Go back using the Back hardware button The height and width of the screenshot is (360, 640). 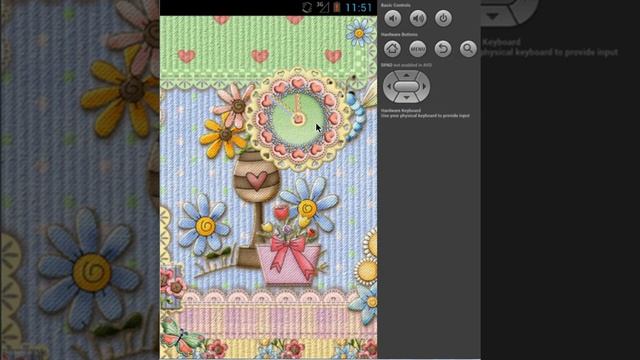pyautogui.click(x=443, y=49)
